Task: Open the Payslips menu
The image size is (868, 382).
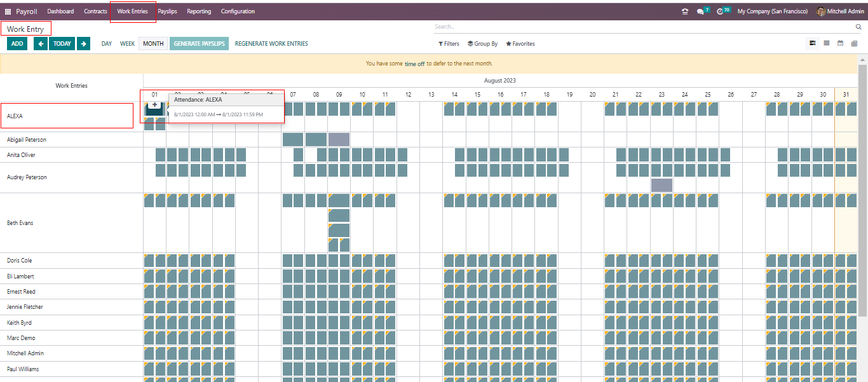Action: [x=167, y=11]
